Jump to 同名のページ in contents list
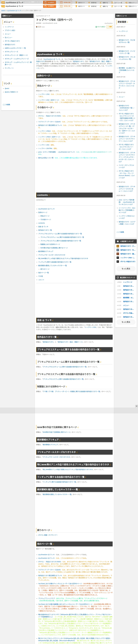This screenshot has height=644, width=138. [x=45, y=216]
